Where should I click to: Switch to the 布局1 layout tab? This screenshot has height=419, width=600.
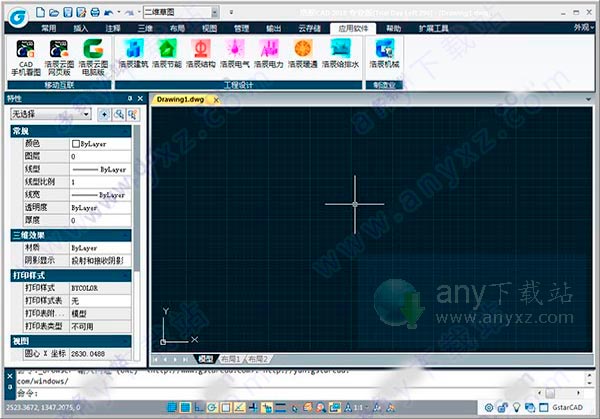(231, 359)
